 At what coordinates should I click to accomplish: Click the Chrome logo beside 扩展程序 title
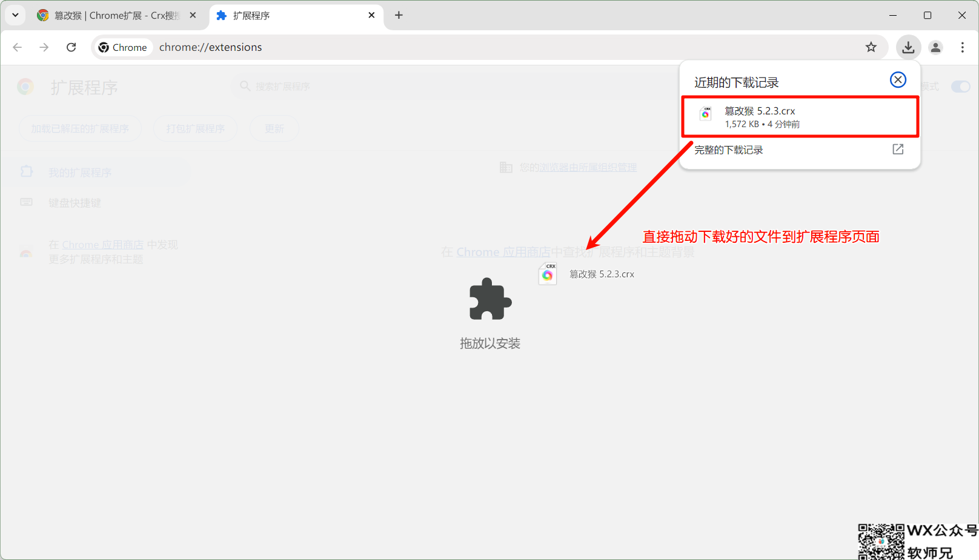coord(25,87)
